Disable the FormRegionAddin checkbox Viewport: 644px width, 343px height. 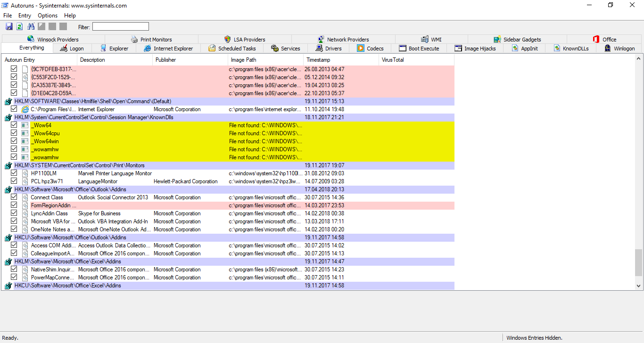[x=14, y=205]
